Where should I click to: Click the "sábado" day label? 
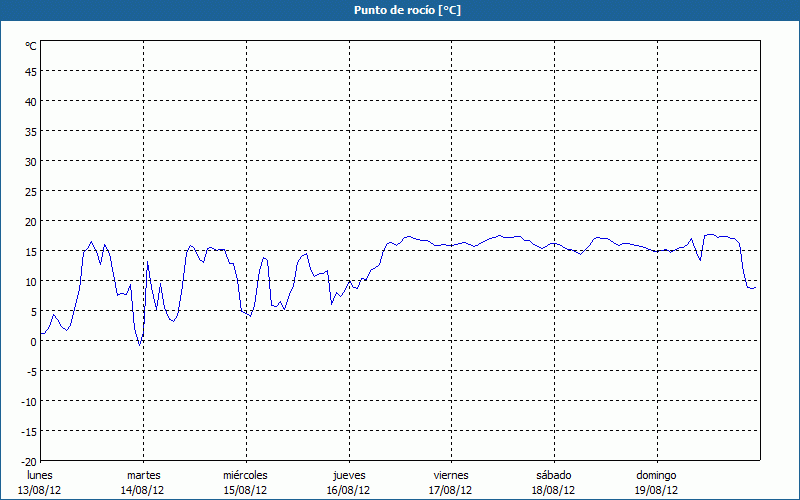553,475
